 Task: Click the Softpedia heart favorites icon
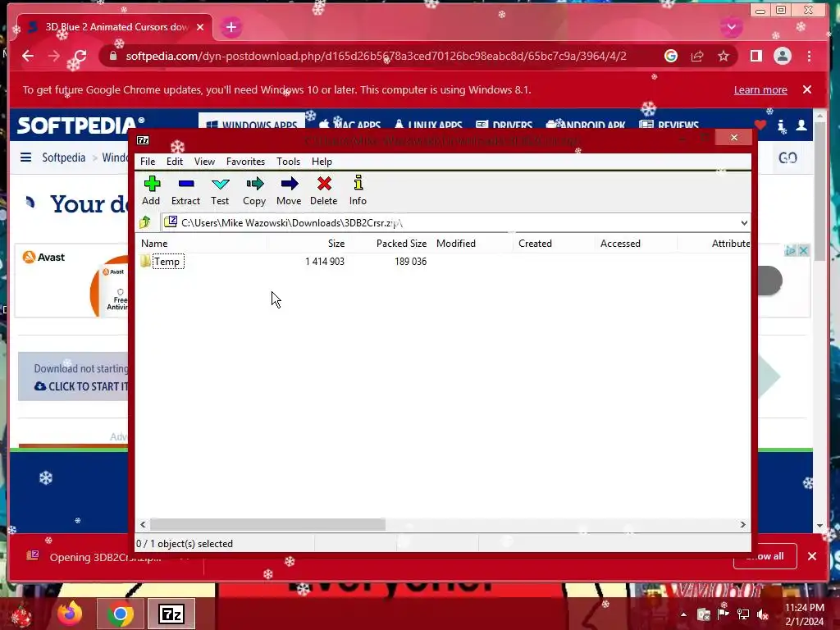point(760,126)
